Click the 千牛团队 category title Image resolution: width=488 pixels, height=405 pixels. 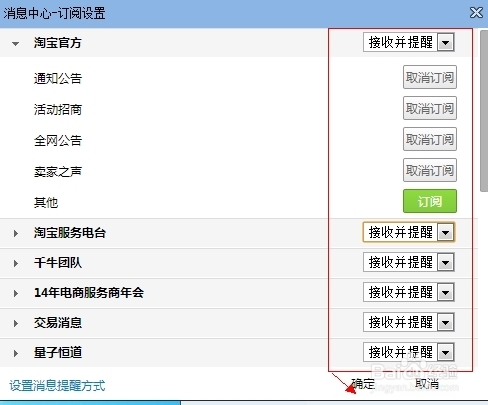[x=58, y=263]
